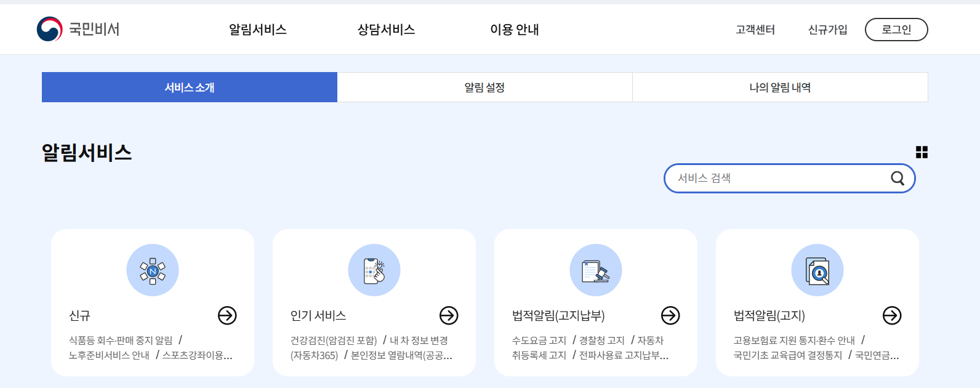Open 법적알림(고지납부) arrow button

(670, 315)
